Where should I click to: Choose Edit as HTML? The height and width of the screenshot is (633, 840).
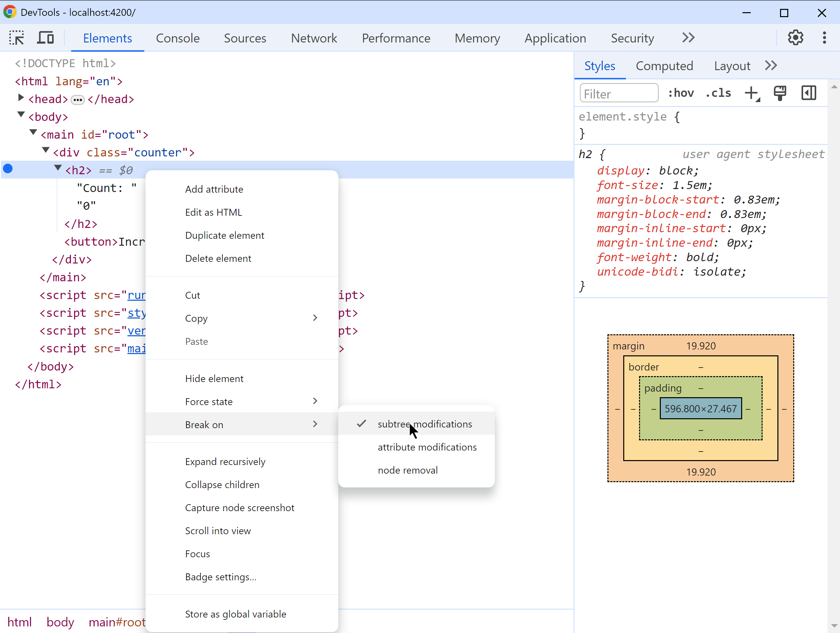tap(242, 212)
